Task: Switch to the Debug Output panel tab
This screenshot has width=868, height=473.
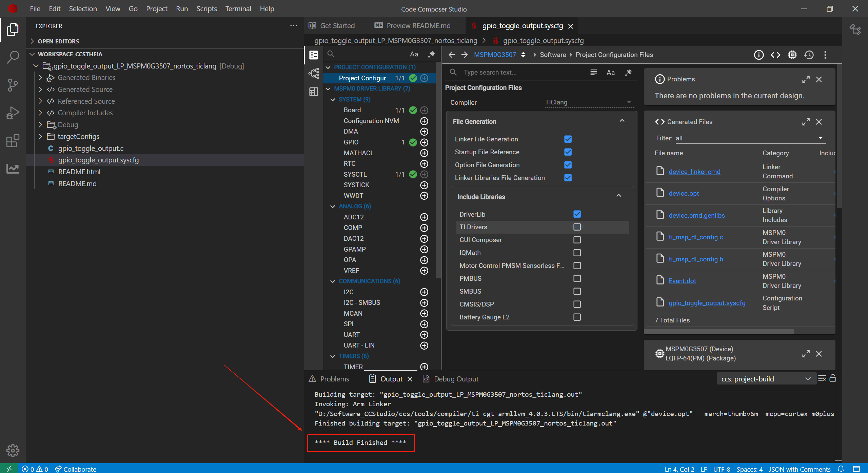Action: pyautogui.click(x=451, y=379)
